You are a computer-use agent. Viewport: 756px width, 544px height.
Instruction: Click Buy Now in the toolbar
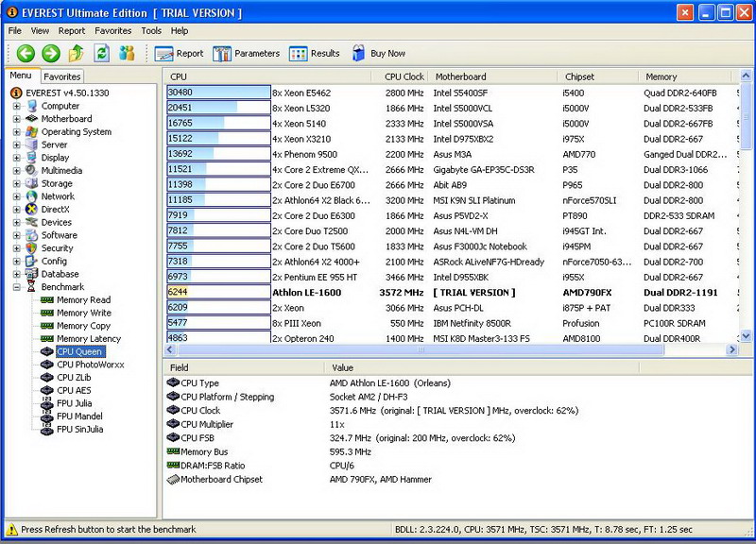pyautogui.click(x=379, y=54)
